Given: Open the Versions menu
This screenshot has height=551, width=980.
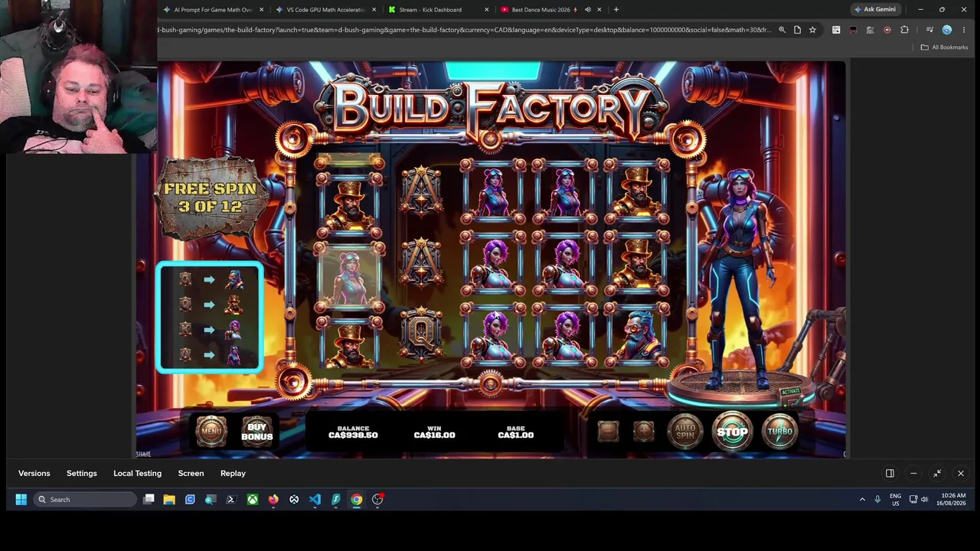Looking at the screenshot, I should click(34, 474).
